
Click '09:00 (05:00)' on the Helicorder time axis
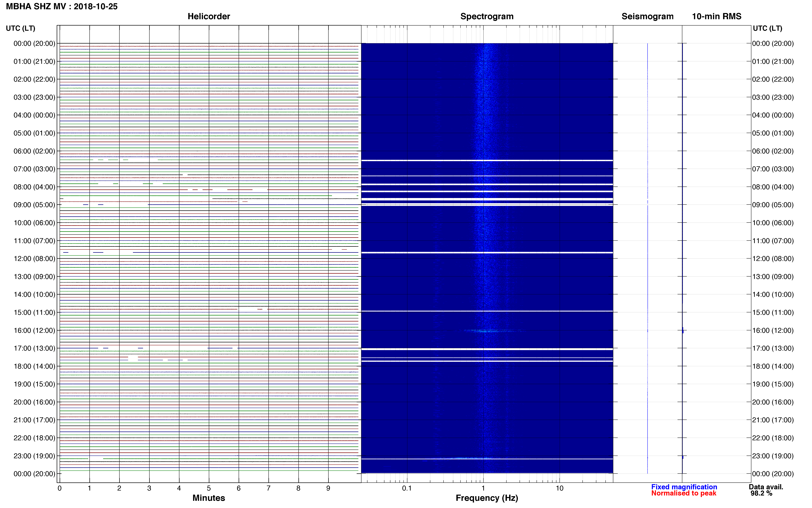[34, 205]
